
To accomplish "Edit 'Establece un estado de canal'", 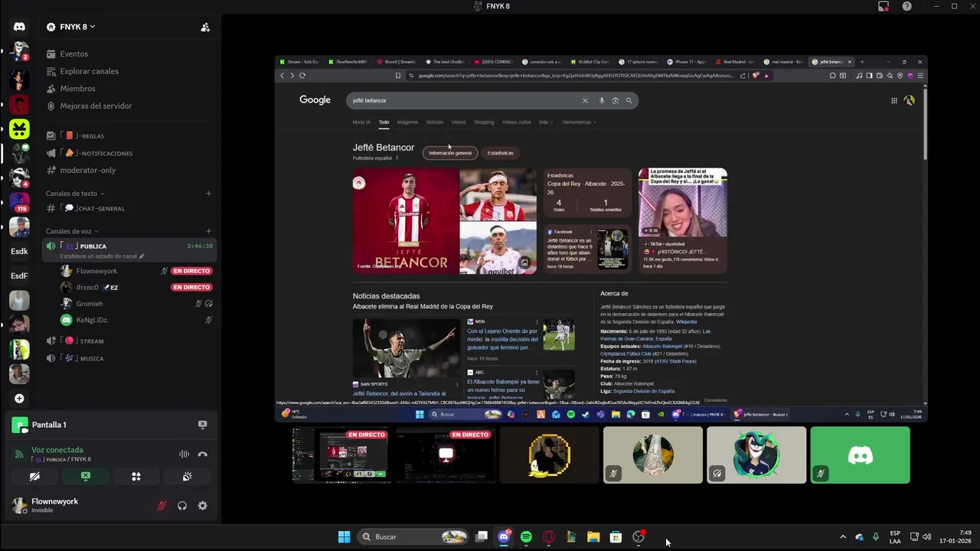I will tap(102, 256).
